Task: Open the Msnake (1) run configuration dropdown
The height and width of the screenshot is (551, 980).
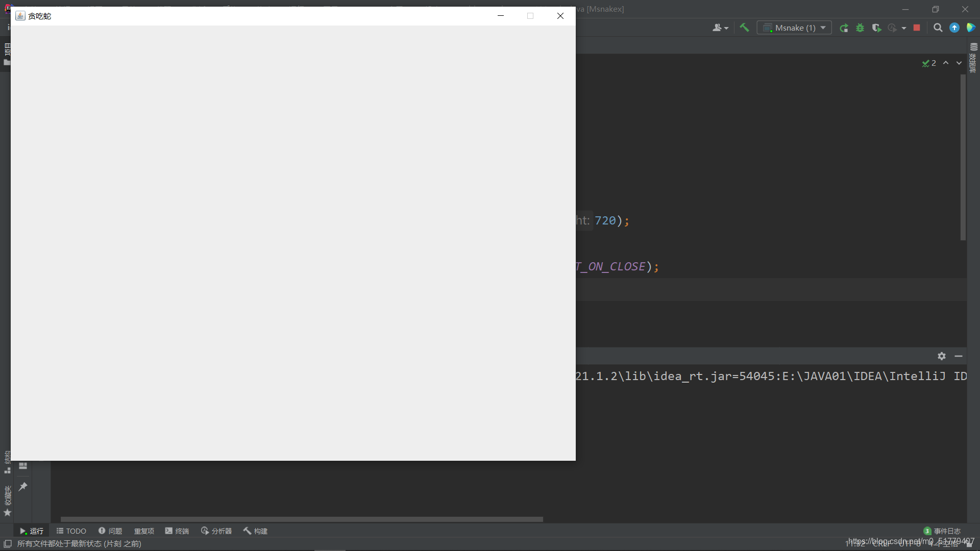Action: click(x=794, y=28)
